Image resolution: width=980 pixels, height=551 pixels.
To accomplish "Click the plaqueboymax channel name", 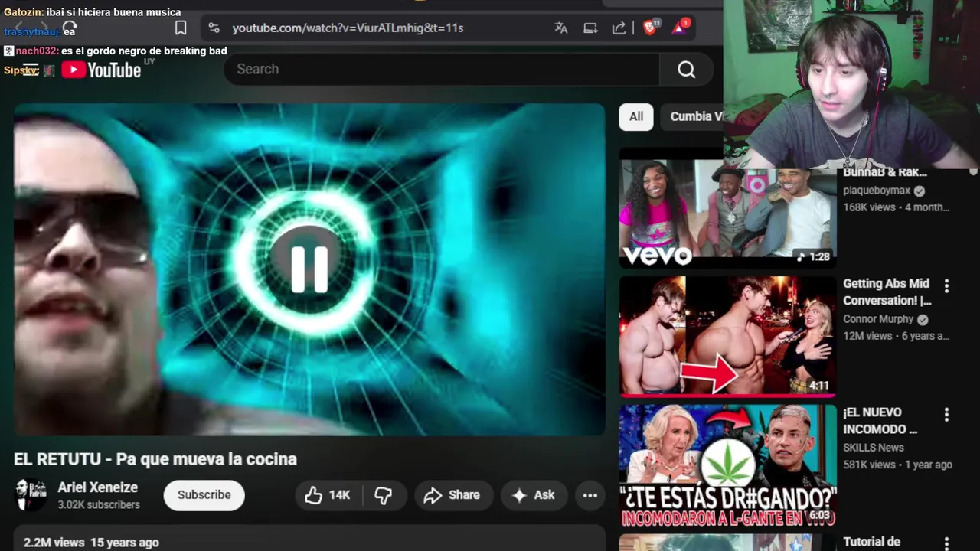I will [x=877, y=191].
